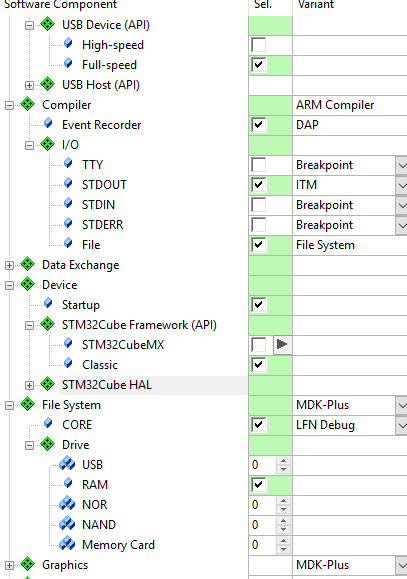Image resolution: width=407 pixels, height=579 pixels.
Task: Open the STDOUT ITM variant dropdown
Action: coord(401,185)
